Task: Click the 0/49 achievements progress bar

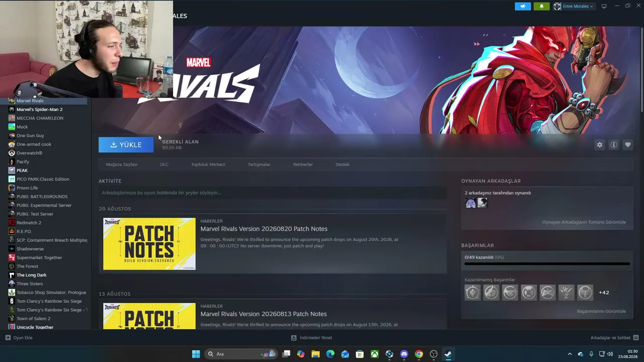Action: [x=547, y=263]
